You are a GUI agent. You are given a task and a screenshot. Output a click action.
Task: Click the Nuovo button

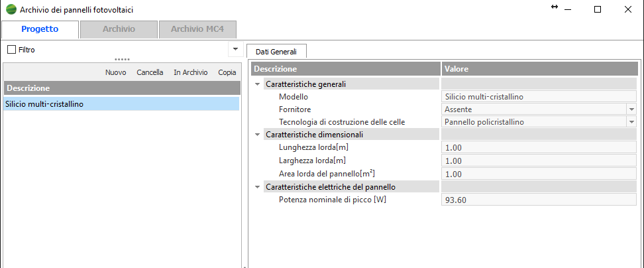(x=116, y=72)
